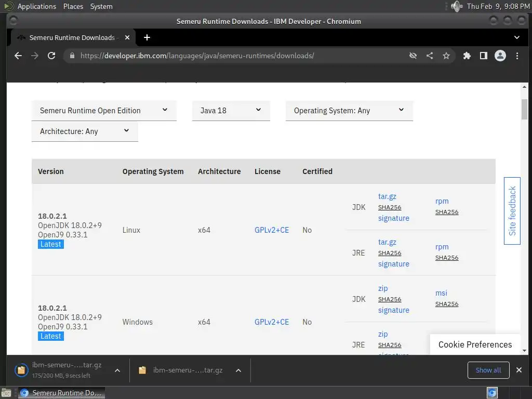Click the Chromium workspace switcher icon
Screen dimensions: 532x399
[493, 393]
